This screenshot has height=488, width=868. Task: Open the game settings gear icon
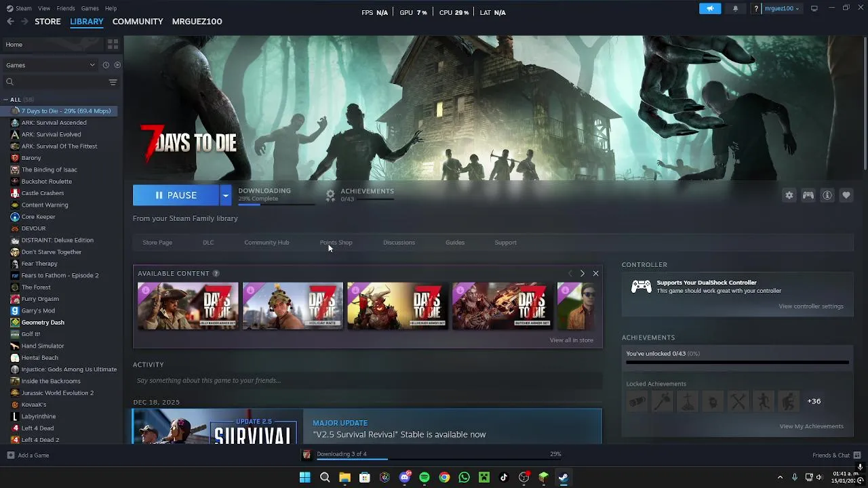coord(789,195)
